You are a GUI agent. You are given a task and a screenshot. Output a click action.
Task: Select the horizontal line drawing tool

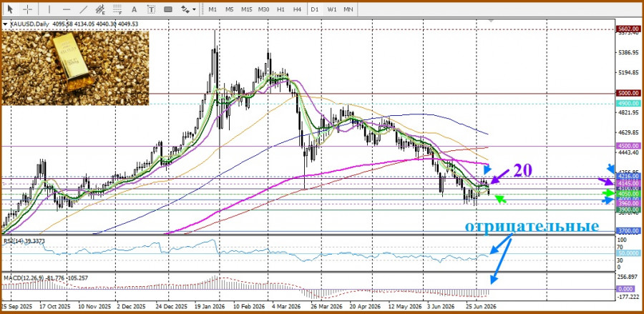pos(67,9)
